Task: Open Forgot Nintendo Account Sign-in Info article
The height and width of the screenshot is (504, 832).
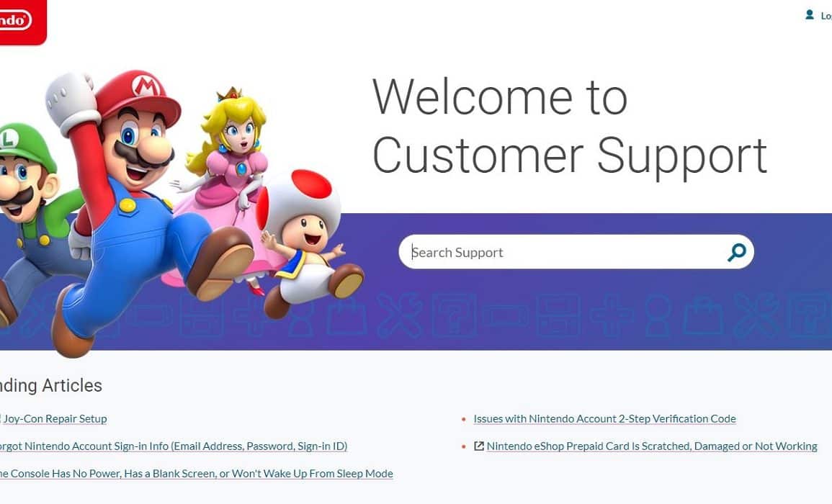Action: point(173,446)
